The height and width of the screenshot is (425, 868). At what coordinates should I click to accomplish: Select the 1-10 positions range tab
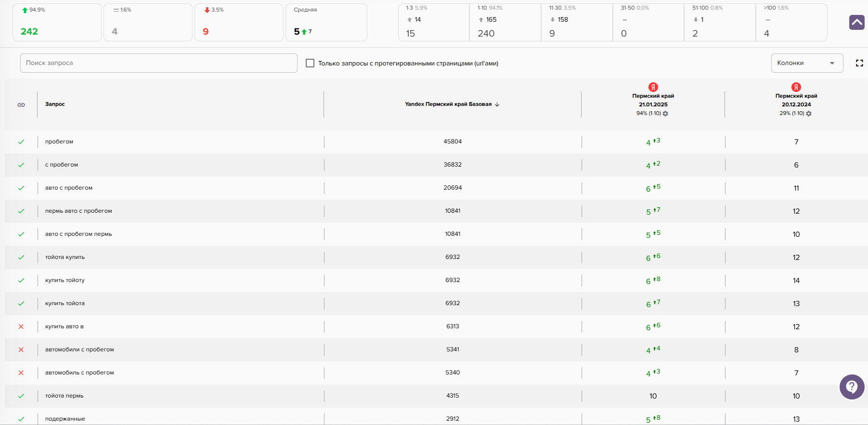point(505,22)
